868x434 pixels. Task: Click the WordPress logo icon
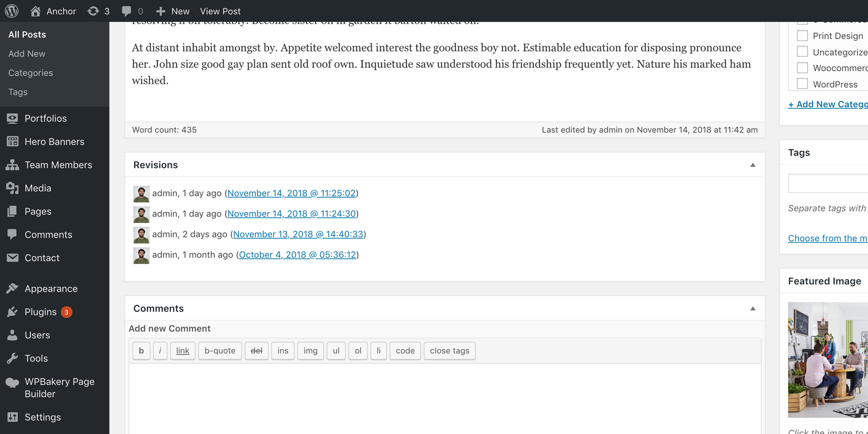(12, 11)
